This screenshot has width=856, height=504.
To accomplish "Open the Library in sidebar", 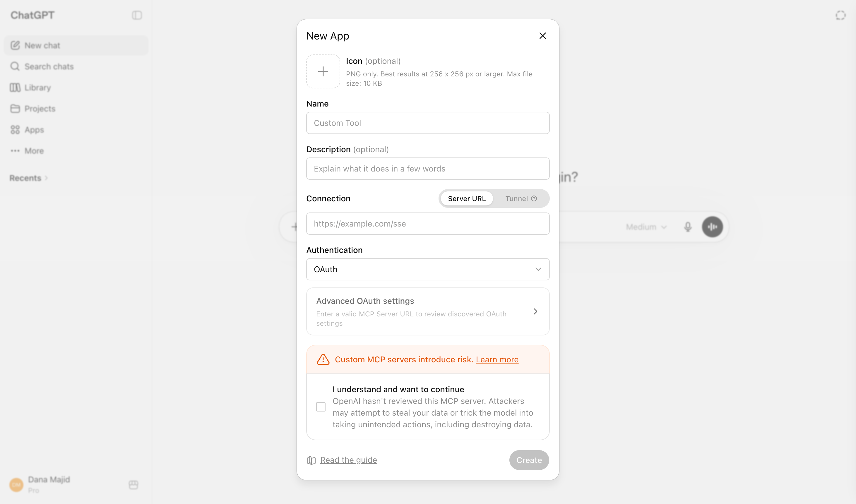I will (x=76, y=88).
